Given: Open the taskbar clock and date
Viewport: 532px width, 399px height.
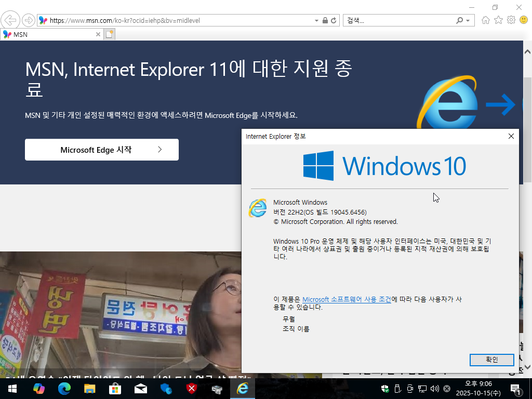Looking at the screenshot, I should click(x=478, y=389).
